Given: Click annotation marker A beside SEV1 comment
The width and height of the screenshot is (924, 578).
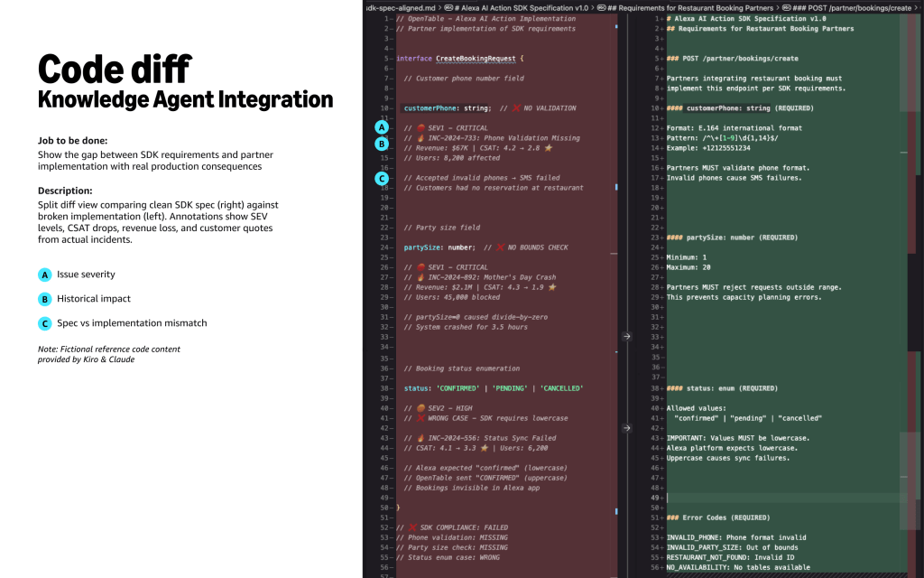Looking at the screenshot, I should coord(382,128).
